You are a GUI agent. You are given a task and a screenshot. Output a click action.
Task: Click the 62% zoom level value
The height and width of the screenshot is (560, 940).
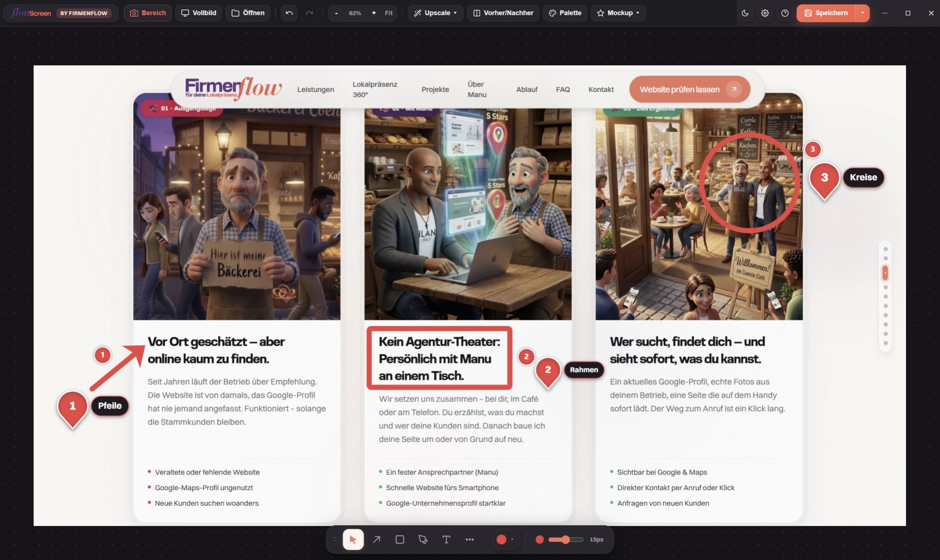click(x=355, y=13)
